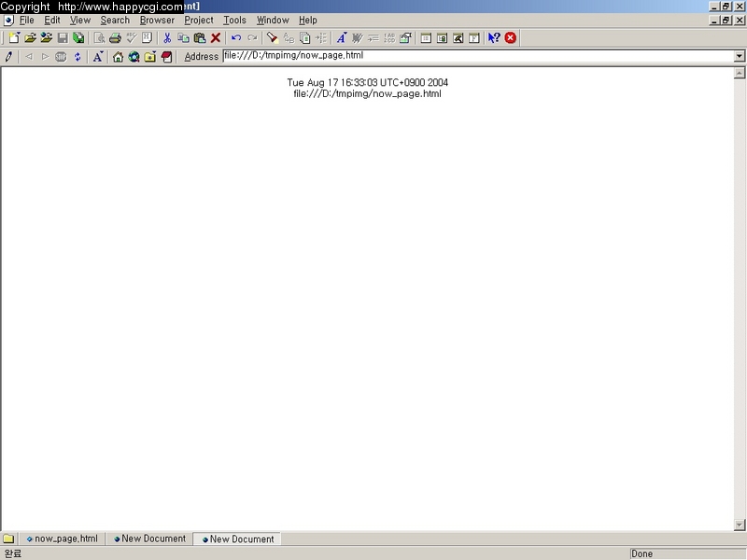The image size is (747, 560).
Task: Click the folder icon left of document tabs
Action: coord(8,539)
